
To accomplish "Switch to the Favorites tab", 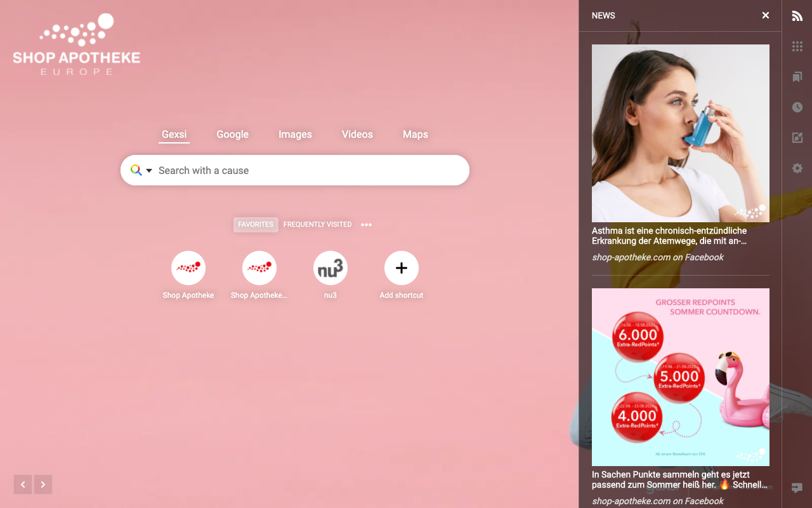I will point(256,225).
